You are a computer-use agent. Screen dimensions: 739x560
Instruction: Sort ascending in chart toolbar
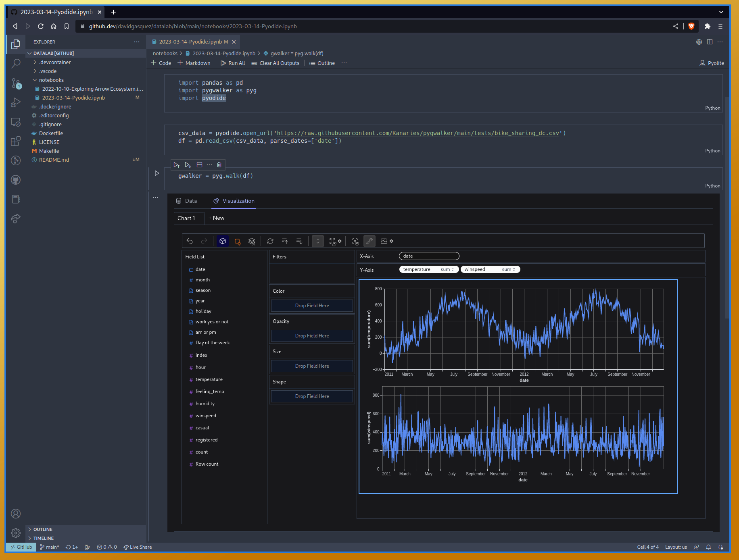[285, 241]
